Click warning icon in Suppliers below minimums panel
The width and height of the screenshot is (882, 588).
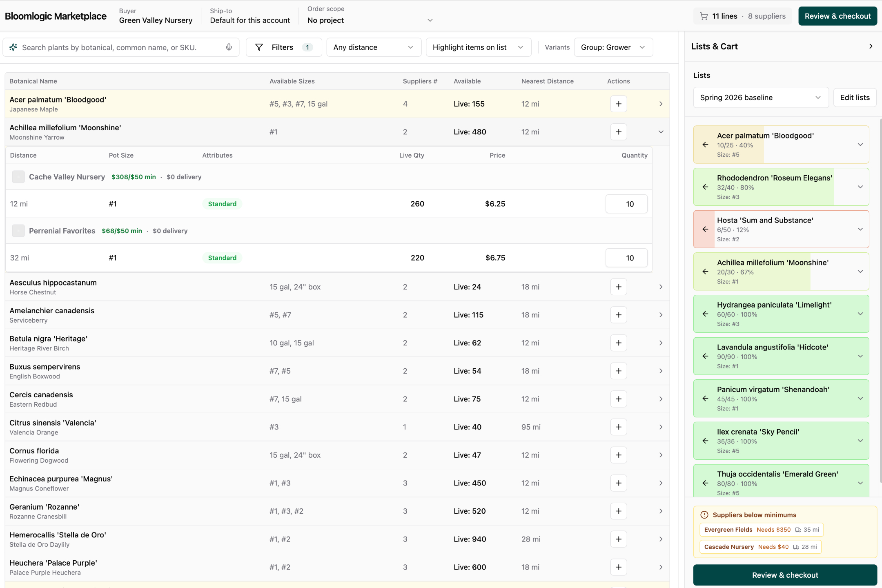(x=704, y=514)
